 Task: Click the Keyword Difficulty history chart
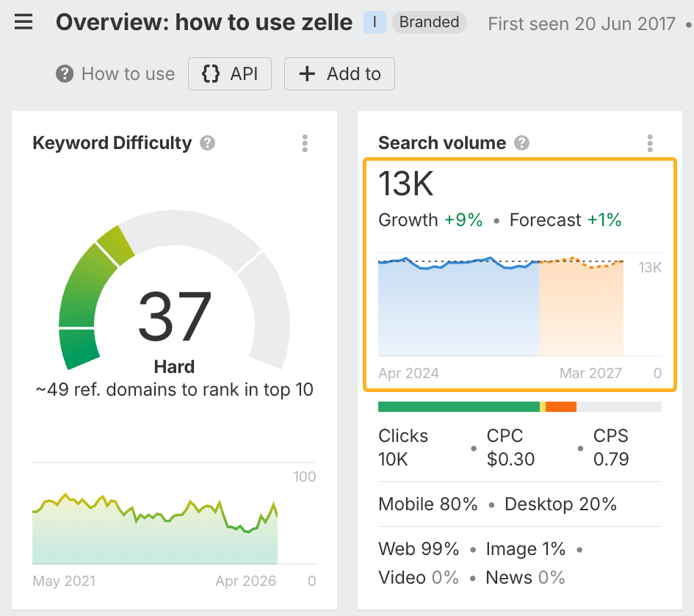[155, 529]
